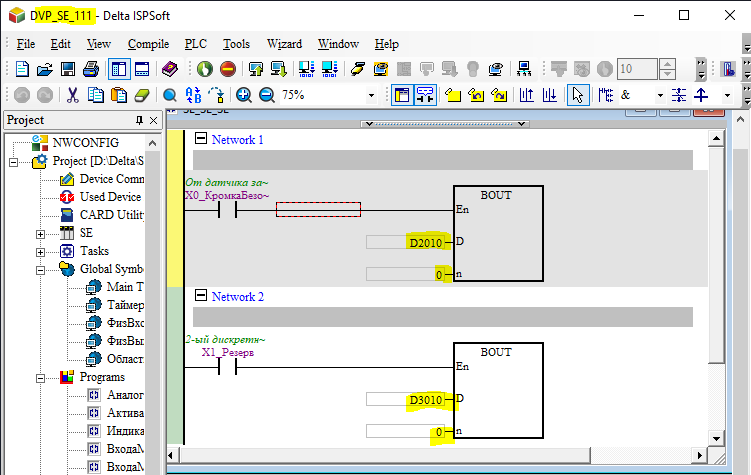Viewport: 751px width, 475px height.
Task: Click the Zoom In magnifier icon
Action: pos(244,95)
